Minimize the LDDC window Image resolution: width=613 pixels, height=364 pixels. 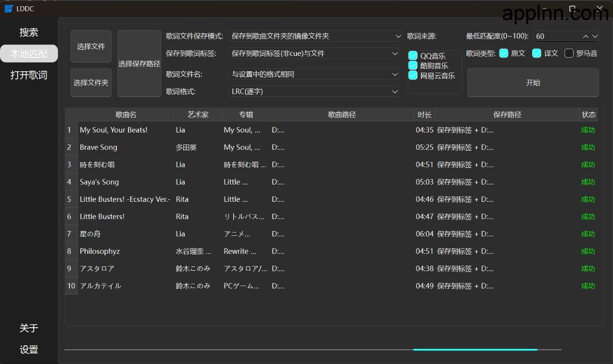tap(545, 8)
